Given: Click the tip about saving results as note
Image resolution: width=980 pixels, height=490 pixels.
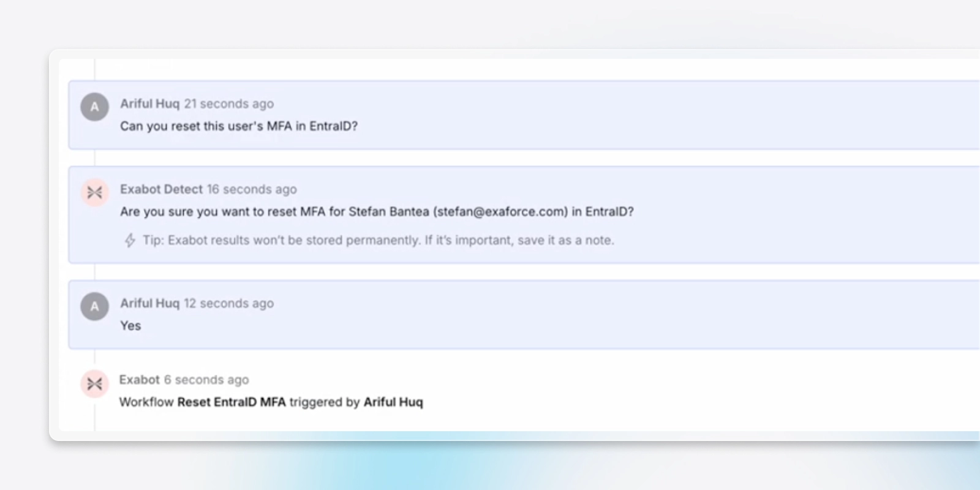Looking at the screenshot, I should point(379,240).
